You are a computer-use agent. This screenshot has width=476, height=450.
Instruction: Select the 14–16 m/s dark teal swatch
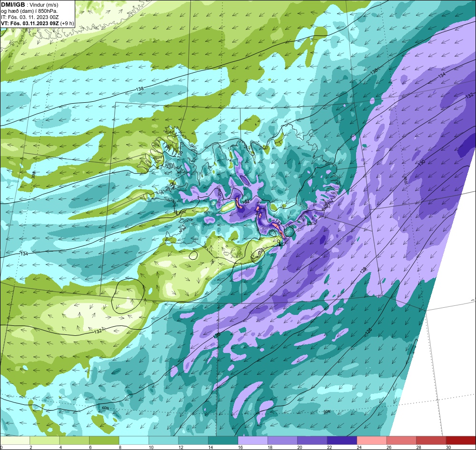223,440
